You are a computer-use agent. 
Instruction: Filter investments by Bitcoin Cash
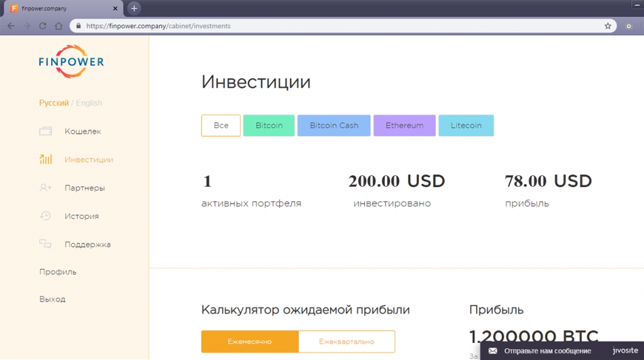point(334,126)
